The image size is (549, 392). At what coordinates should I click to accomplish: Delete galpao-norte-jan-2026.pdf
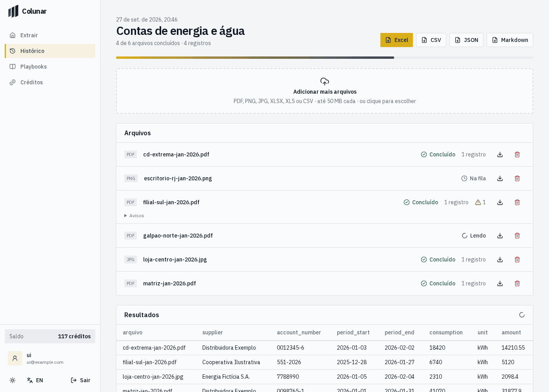pos(517,236)
